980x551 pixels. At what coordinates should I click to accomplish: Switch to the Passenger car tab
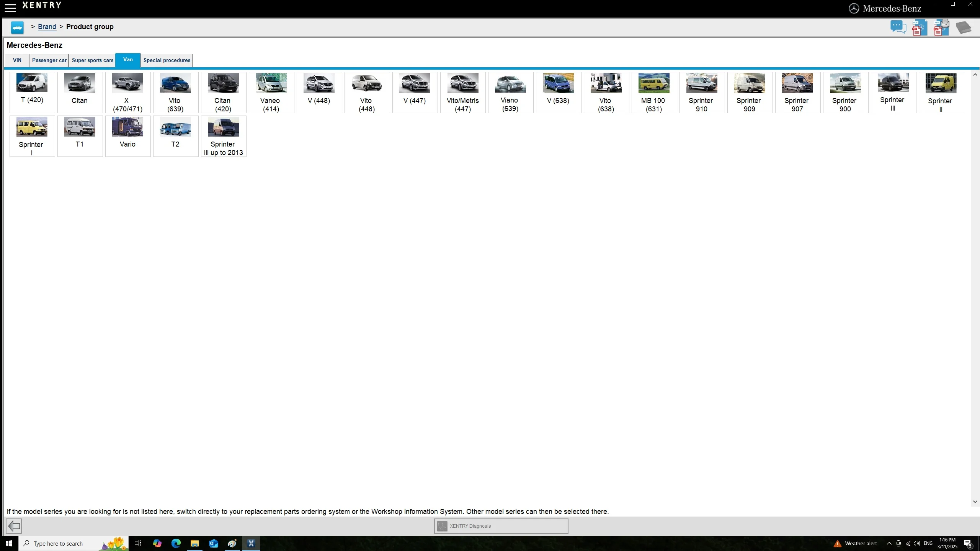click(x=49, y=60)
